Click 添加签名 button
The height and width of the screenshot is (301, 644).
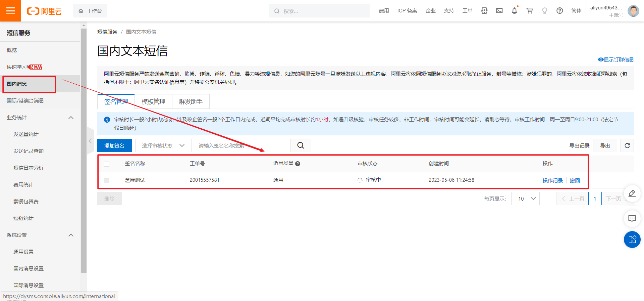pyautogui.click(x=114, y=145)
